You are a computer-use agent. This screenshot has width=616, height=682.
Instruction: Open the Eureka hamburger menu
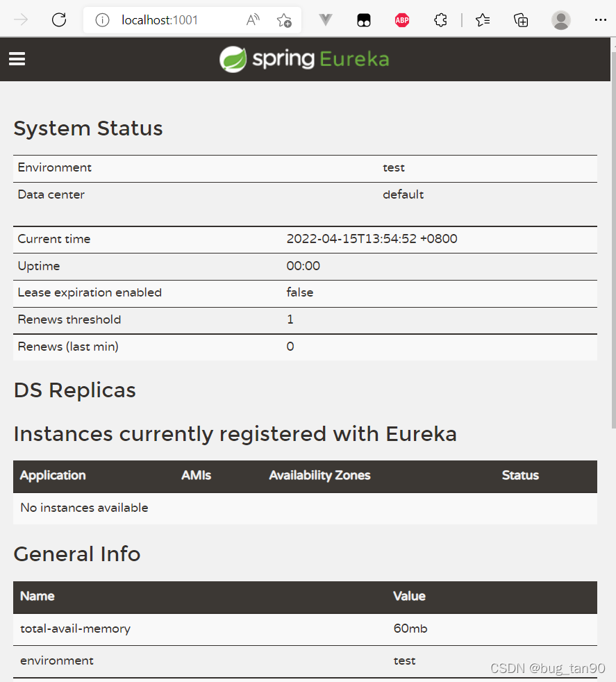coord(17,59)
